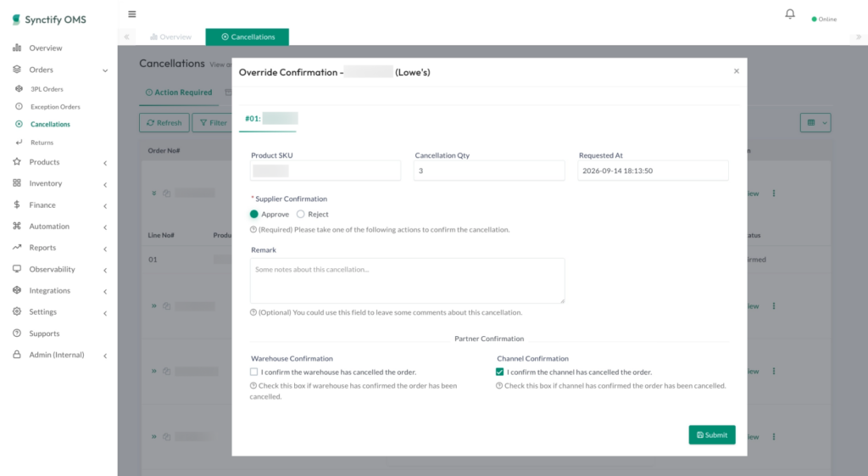Click the Requested At field
868x476 pixels.
click(x=654, y=171)
